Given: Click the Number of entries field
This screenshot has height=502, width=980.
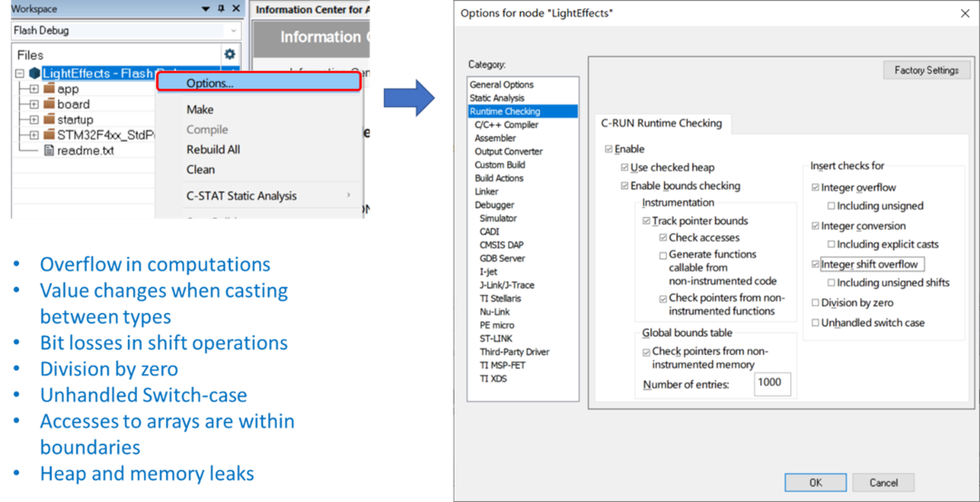Looking at the screenshot, I should [x=771, y=383].
